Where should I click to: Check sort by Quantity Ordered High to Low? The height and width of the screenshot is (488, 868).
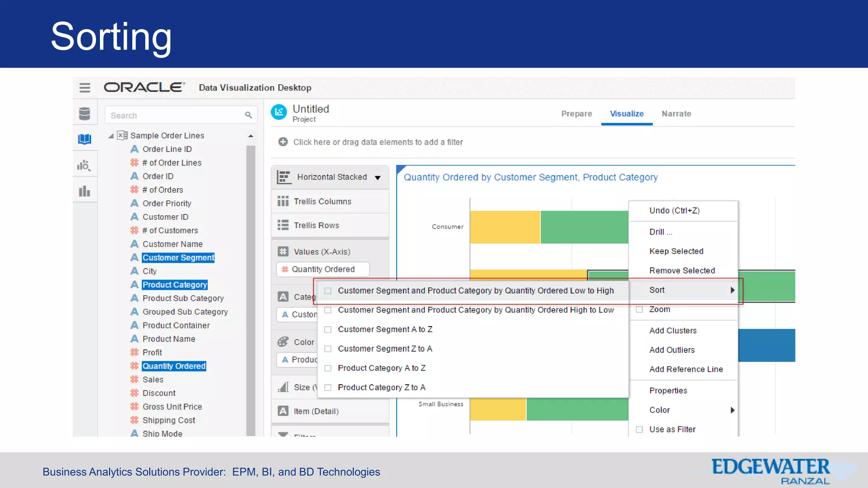[328, 310]
